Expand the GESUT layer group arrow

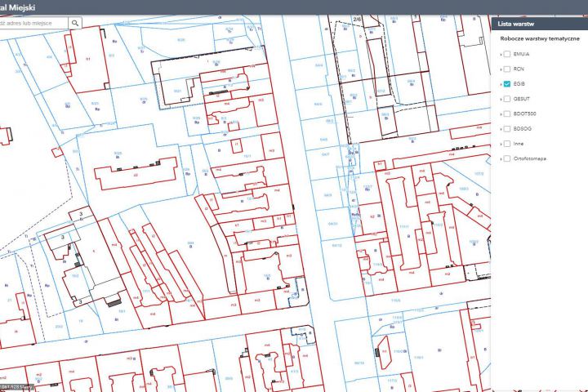[501, 100]
